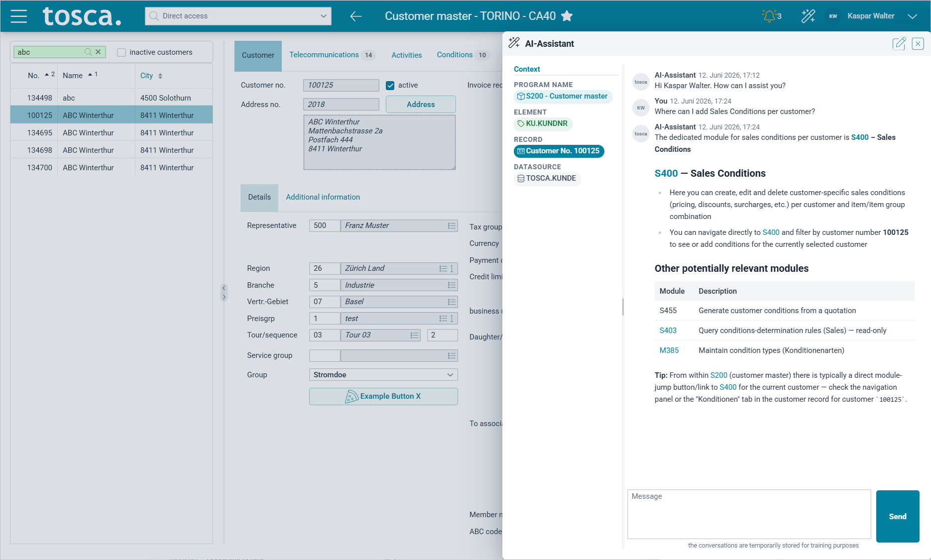Expand the Direct access dropdown
931x560 pixels.
[x=323, y=16]
